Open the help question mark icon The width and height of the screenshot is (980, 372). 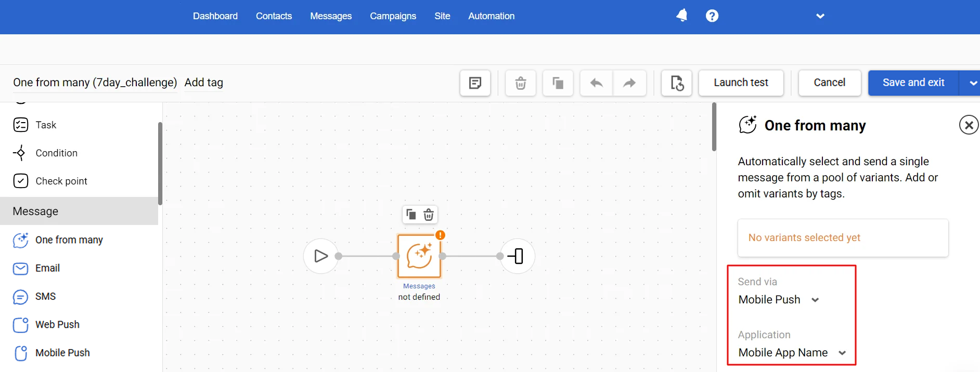(x=712, y=16)
